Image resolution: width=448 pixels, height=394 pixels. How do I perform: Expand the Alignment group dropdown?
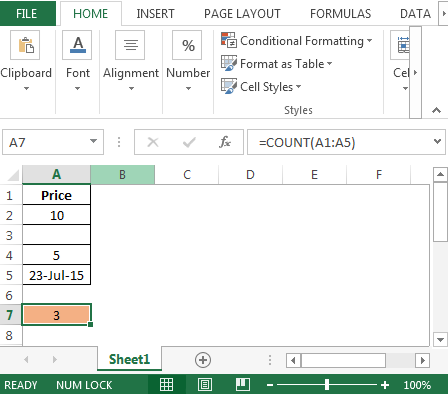tap(131, 89)
